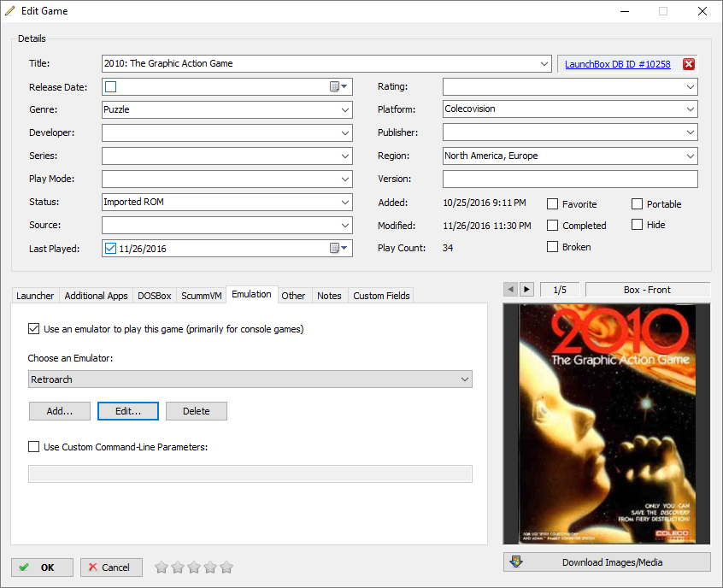
Task: Expand the Region dropdown
Action: coord(691,156)
